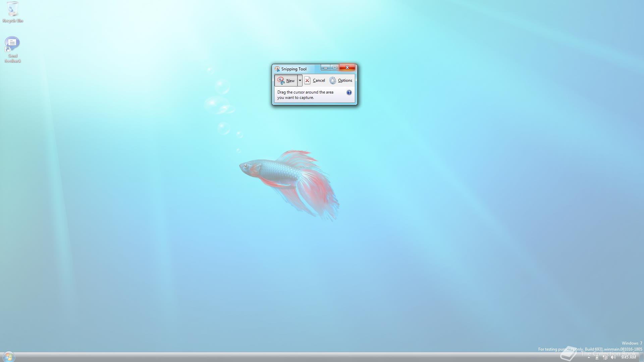Open the Windows Start menu orb
Image resolution: width=644 pixels, height=362 pixels.
pos(8,357)
